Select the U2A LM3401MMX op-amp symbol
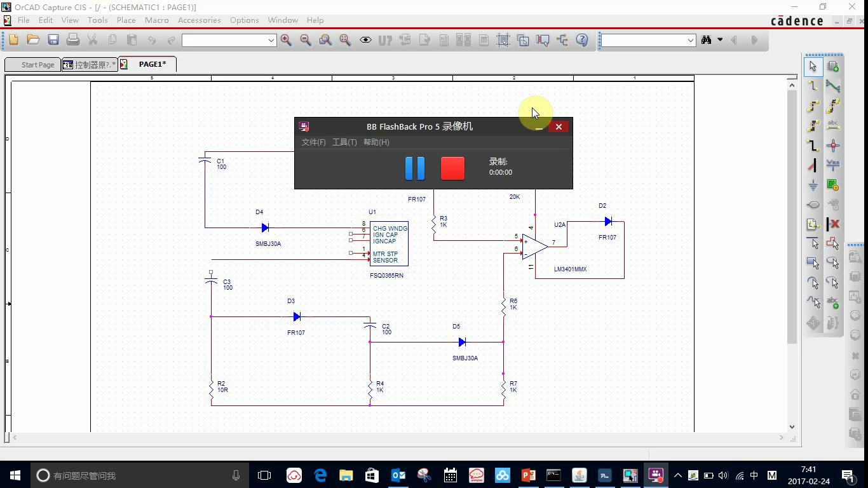 coord(535,247)
